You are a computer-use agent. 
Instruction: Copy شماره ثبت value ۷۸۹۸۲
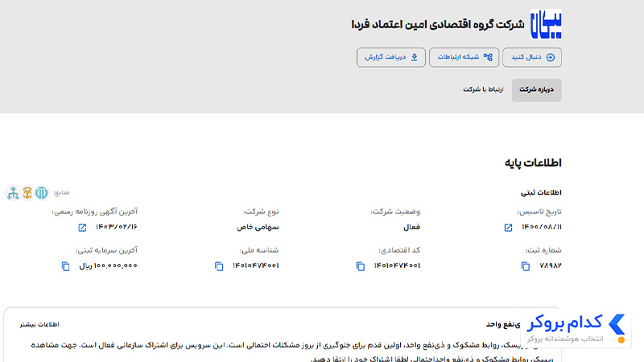pyautogui.click(x=526, y=266)
